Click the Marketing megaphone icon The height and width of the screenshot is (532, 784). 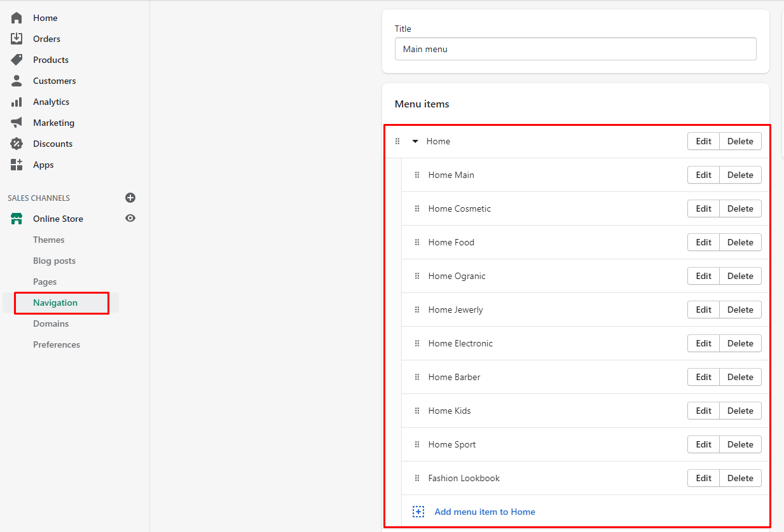pyautogui.click(x=17, y=123)
